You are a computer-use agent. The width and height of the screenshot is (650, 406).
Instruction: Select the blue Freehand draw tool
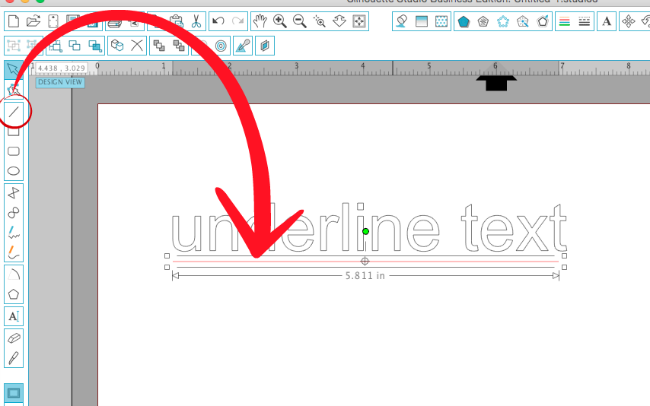tap(14, 232)
